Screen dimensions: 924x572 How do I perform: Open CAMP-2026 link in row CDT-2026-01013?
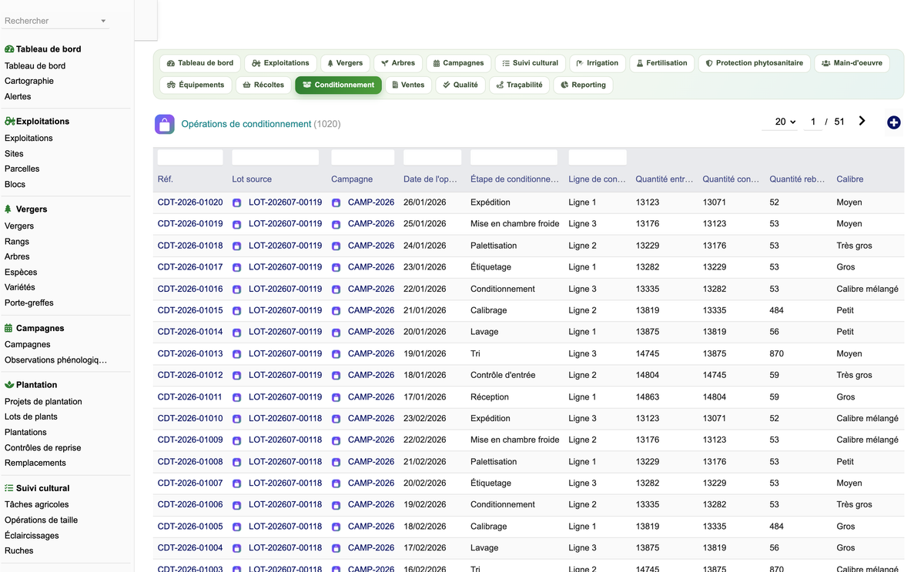pos(371,353)
